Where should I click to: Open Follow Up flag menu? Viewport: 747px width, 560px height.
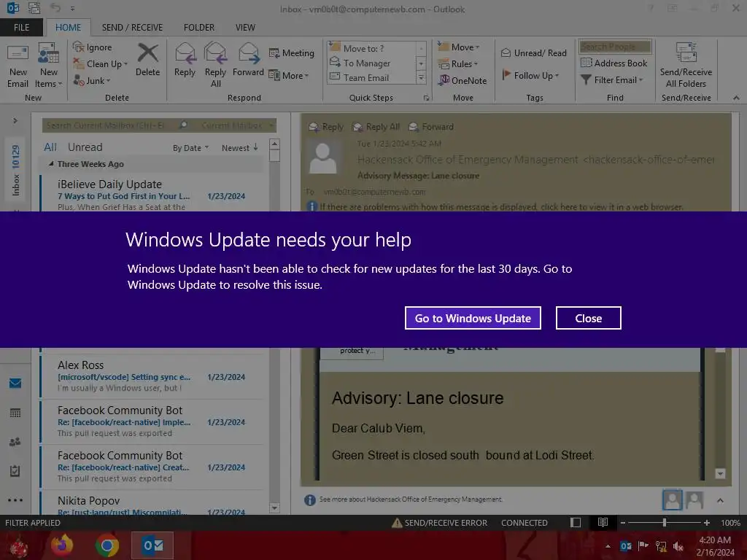530,75
